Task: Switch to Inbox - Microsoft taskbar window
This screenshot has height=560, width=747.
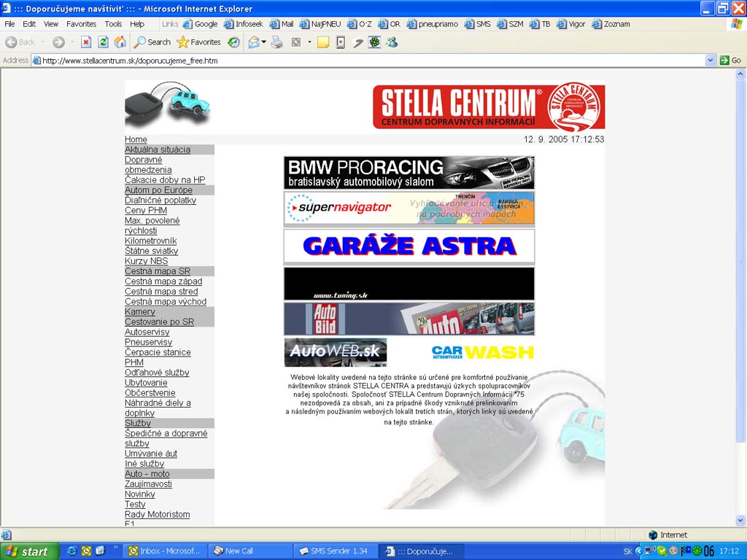Action: (165, 551)
